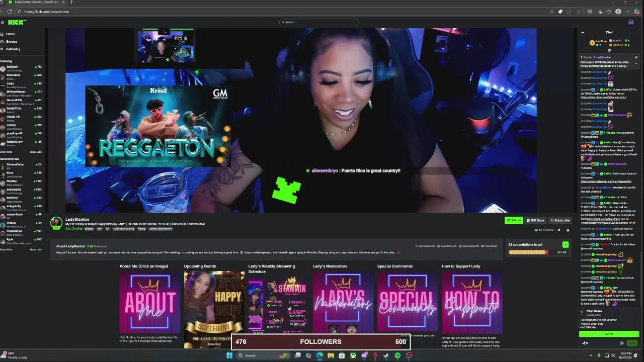The height and width of the screenshot is (362, 644).
Task: Expand Recommended list with Show More
Action: (6, 249)
